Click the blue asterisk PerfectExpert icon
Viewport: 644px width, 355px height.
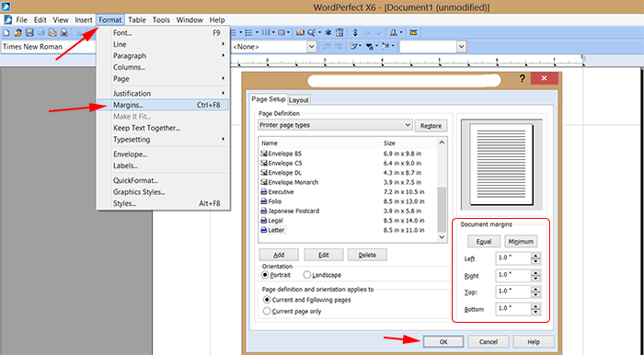[x=328, y=33]
